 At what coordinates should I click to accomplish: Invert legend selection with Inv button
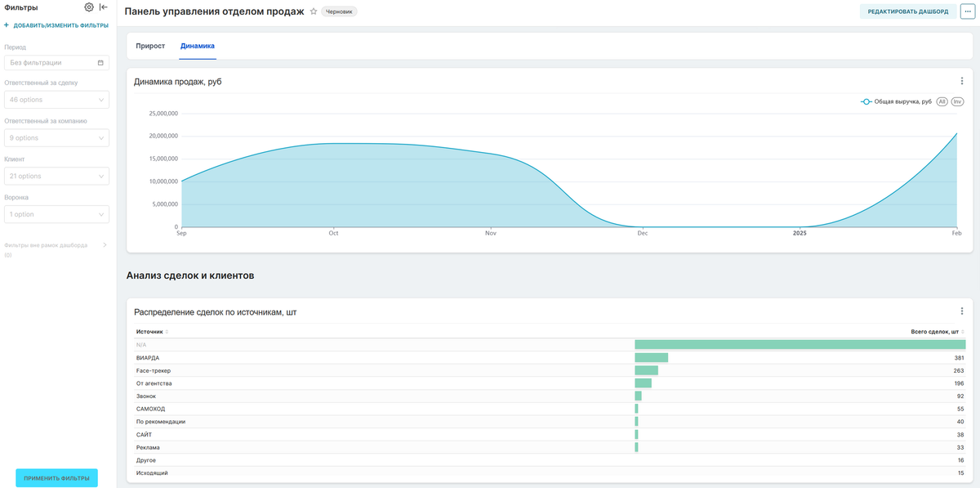click(x=958, y=101)
